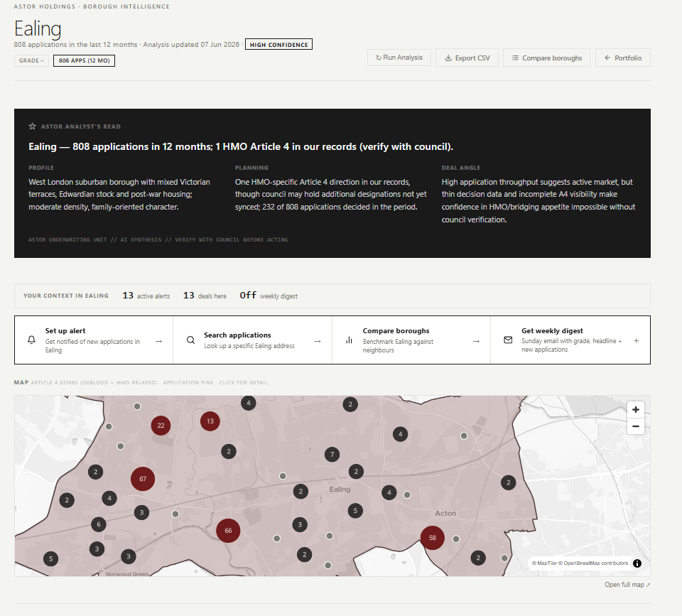Click the map cluster labeled 58
The width and height of the screenshot is (682, 616).
pos(433,538)
